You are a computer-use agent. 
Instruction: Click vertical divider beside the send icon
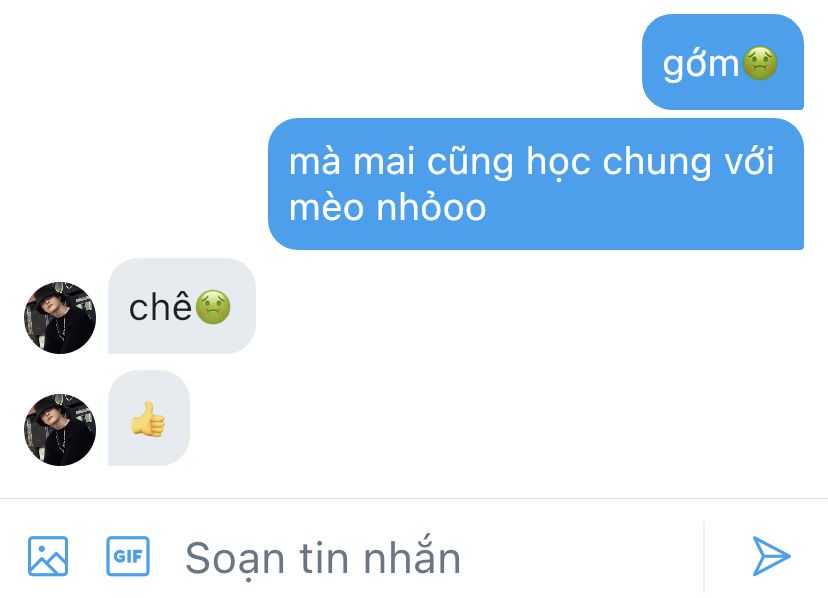704,556
